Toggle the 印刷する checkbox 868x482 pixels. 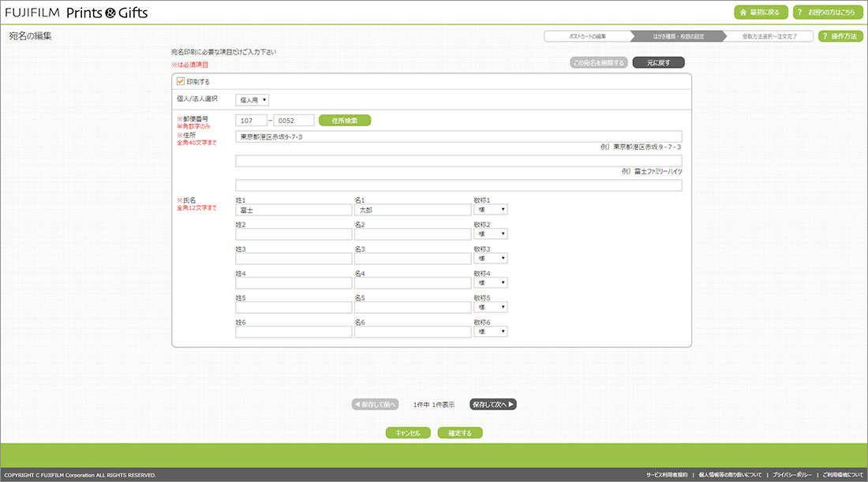[x=180, y=81]
